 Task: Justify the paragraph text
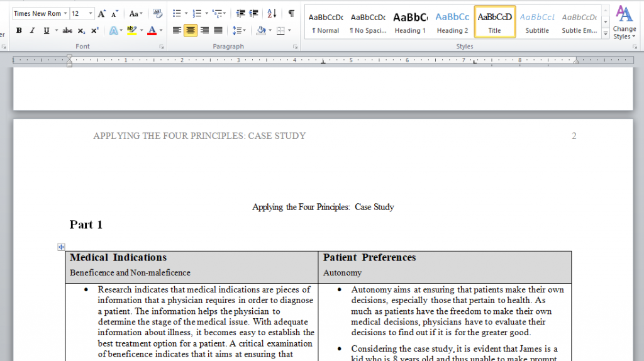[x=218, y=30]
